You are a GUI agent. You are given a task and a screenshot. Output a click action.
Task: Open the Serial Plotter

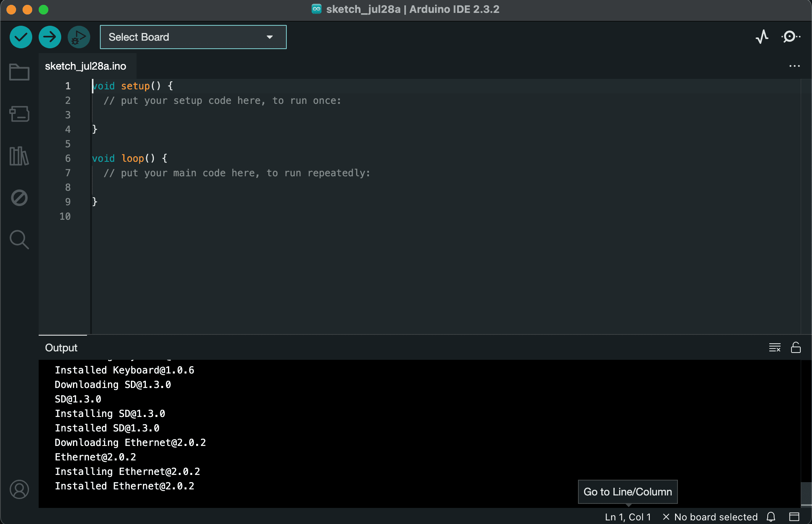coord(762,37)
